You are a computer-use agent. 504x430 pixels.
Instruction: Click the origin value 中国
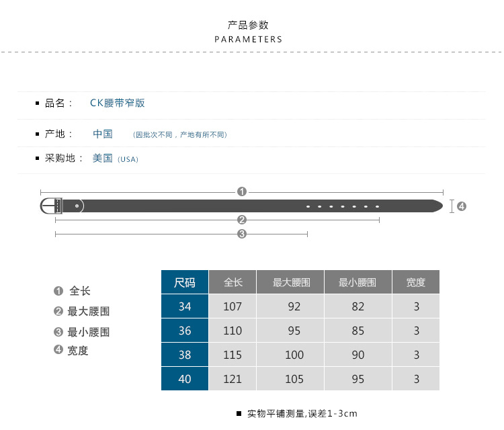pos(103,134)
